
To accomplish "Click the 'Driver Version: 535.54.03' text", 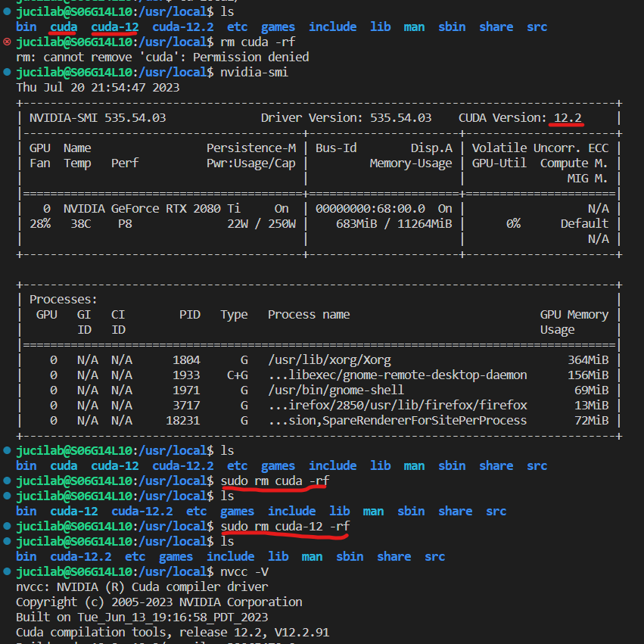I will pos(347,118).
